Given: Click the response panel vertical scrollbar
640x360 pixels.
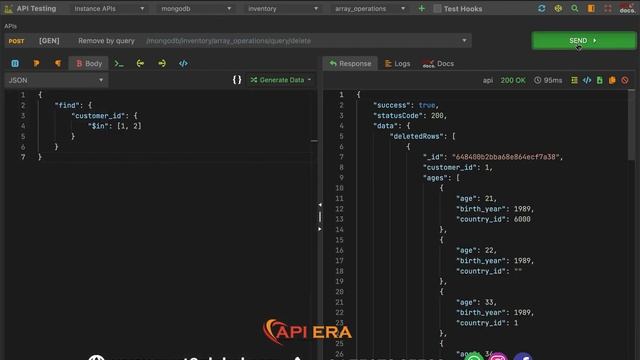Looking at the screenshot, I should (x=631, y=125).
